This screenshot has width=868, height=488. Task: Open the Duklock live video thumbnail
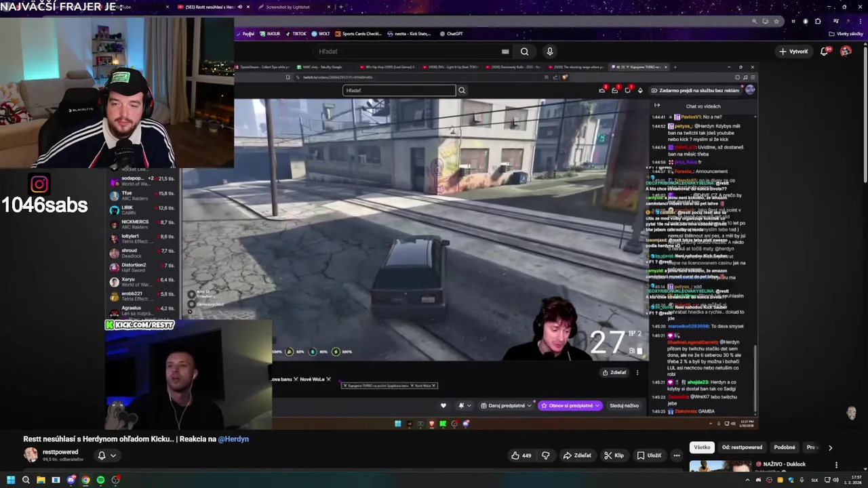[719, 466]
